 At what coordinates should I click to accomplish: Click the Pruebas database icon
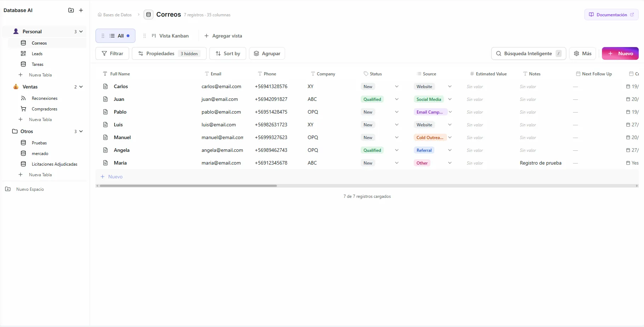pyautogui.click(x=23, y=143)
